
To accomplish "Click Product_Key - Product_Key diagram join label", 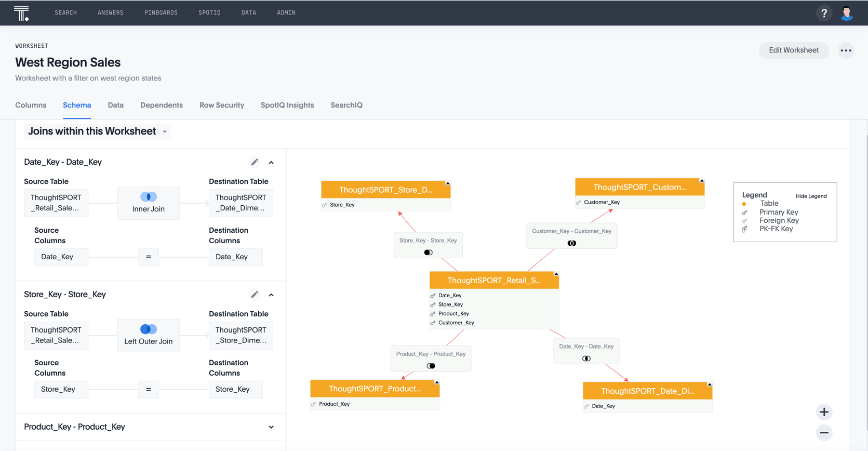I will pos(431,354).
